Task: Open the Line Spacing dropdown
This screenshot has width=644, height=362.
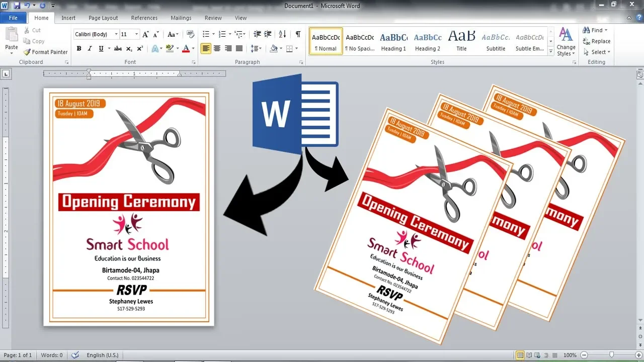Action: pyautogui.click(x=256, y=49)
